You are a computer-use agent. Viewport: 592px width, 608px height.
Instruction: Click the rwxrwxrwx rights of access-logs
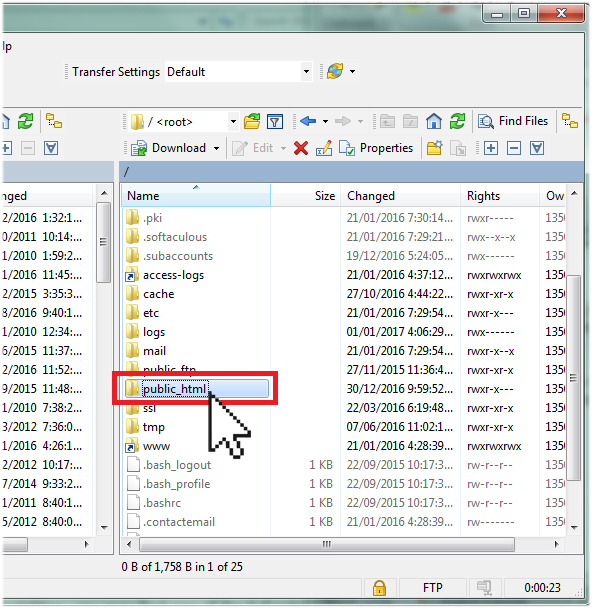coord(494,275)
